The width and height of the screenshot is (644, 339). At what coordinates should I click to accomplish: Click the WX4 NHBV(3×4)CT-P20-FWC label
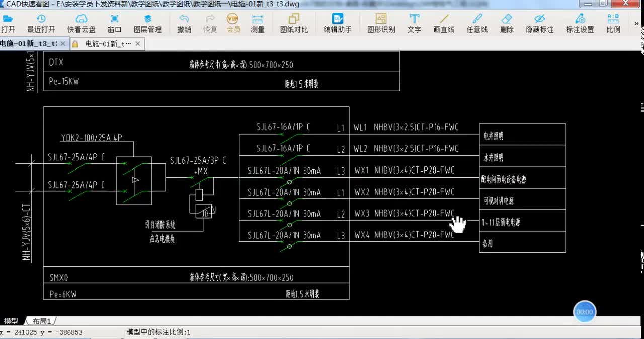(404, 235)
